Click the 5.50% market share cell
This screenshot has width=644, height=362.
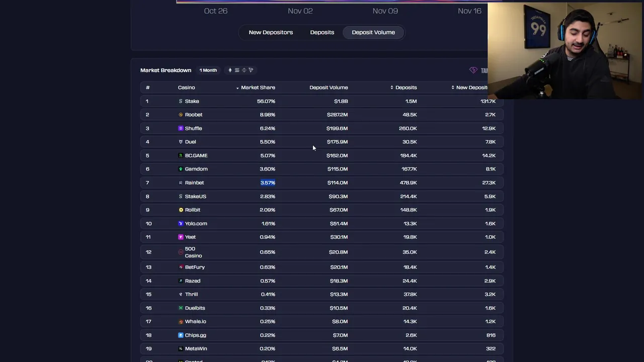268,142
